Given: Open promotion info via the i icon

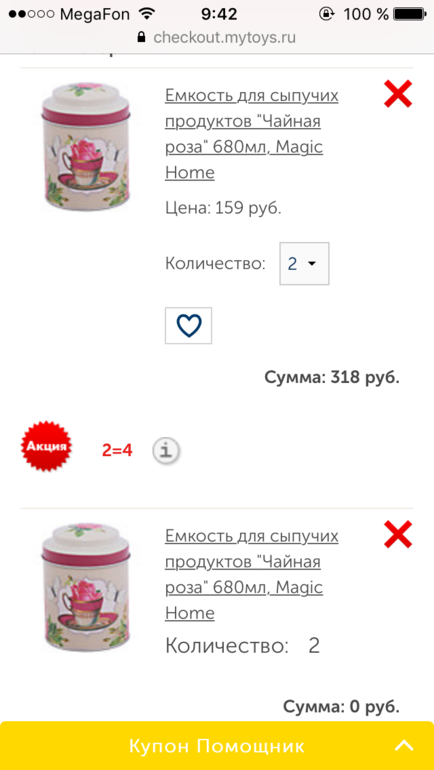Looking at the screenshot, I should point(166,449).
